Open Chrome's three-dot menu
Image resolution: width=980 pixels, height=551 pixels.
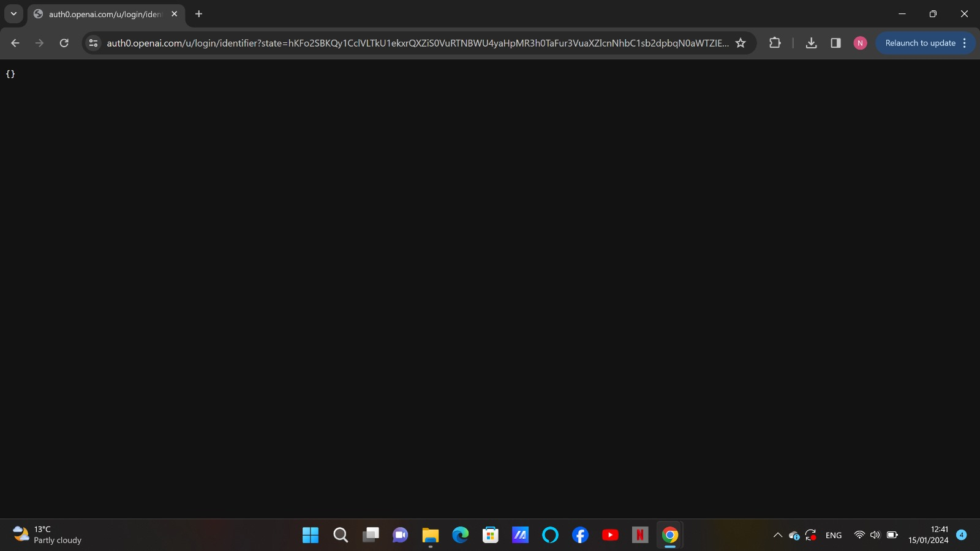click(x=965, y=43)
